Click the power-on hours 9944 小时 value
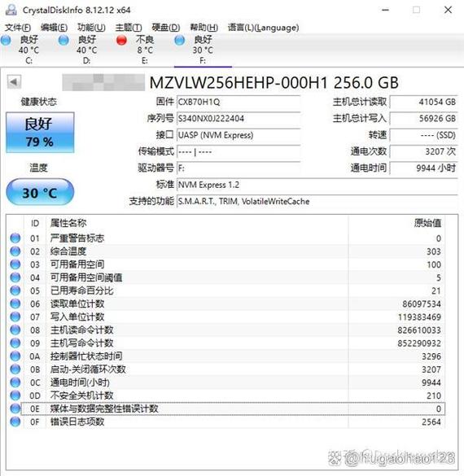The image size is (464, 476). 423,168
